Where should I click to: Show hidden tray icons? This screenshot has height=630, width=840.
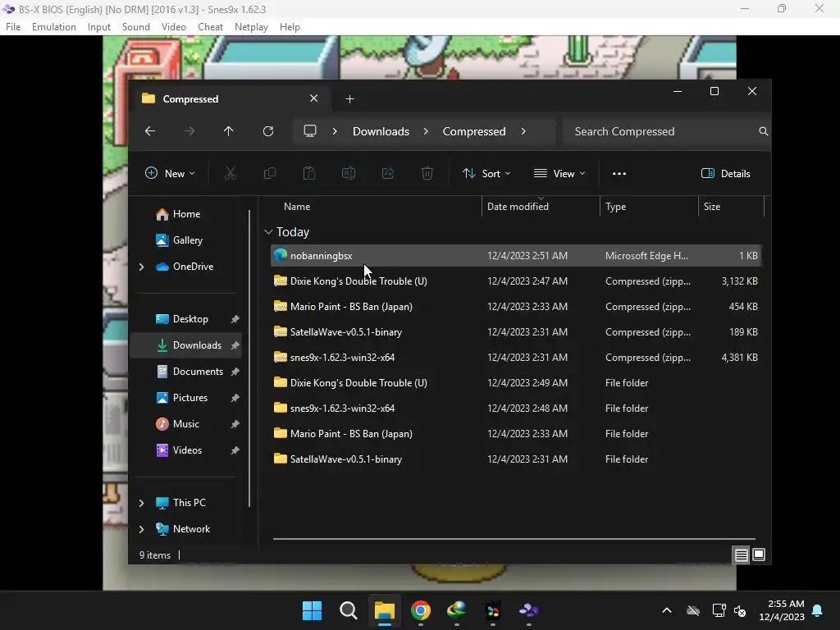666,610
